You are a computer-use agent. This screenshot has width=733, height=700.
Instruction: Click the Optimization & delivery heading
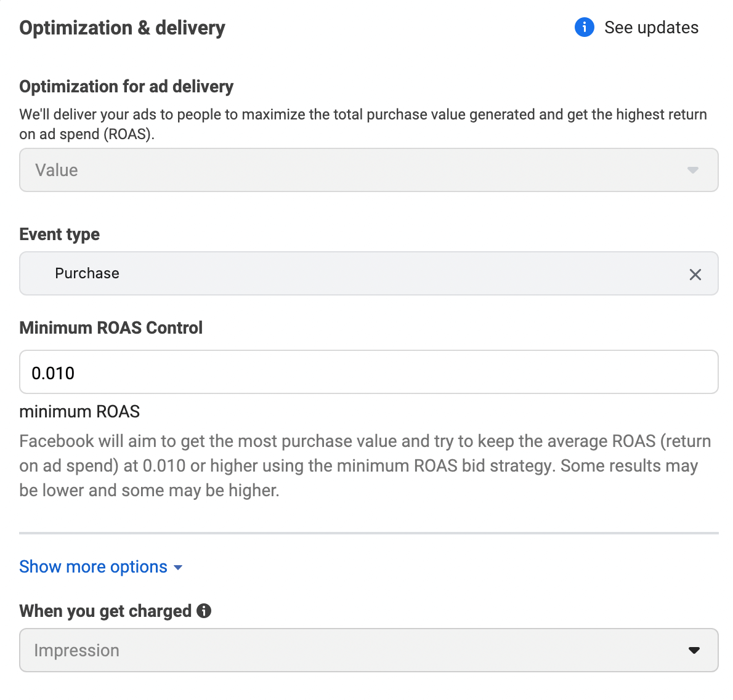tap(122, 28)
